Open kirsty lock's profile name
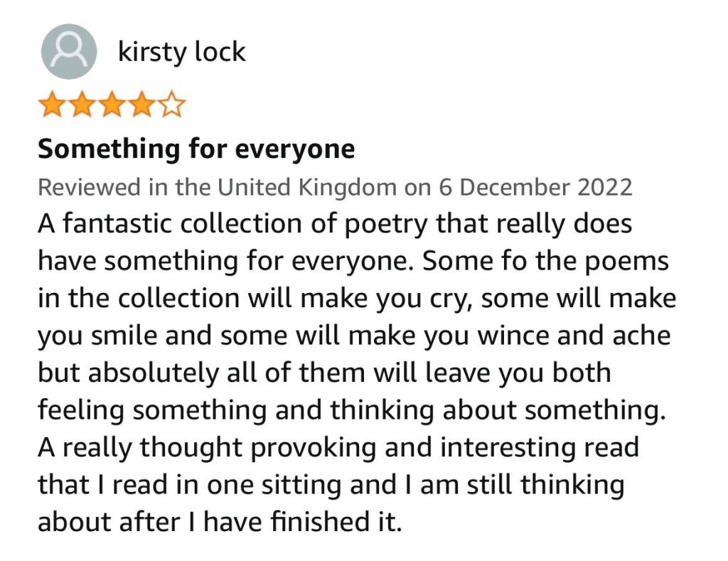This screenshot has height=561, width=728. [x=182, y=52]
